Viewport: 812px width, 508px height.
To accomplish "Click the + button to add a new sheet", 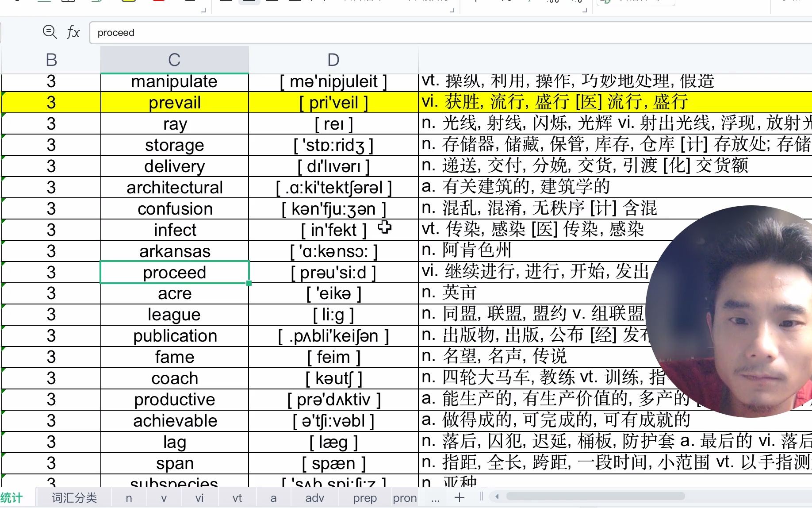I will (460, 497).
